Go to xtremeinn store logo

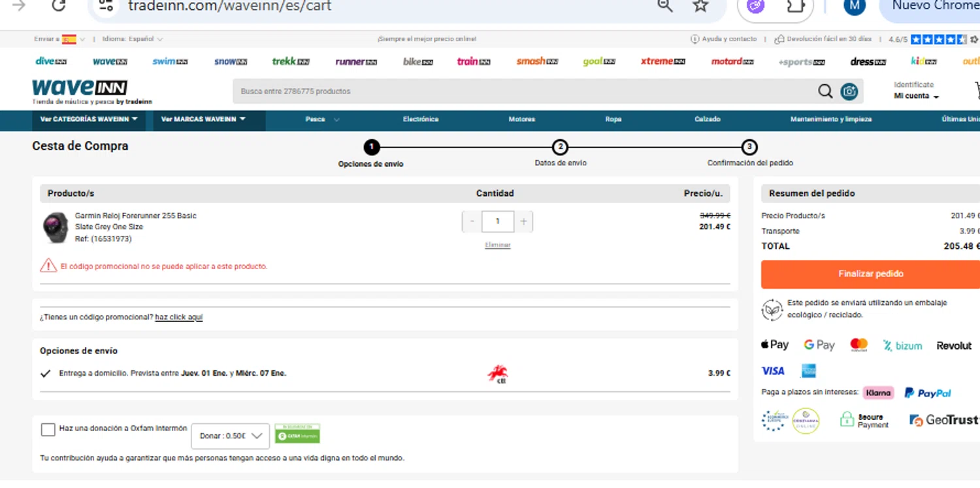(x=662, y=61)
